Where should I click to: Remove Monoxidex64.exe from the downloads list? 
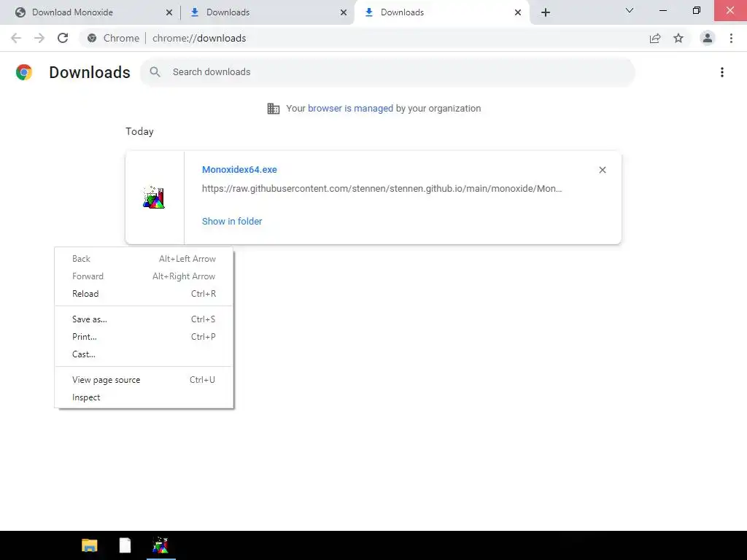pos(602,170)
